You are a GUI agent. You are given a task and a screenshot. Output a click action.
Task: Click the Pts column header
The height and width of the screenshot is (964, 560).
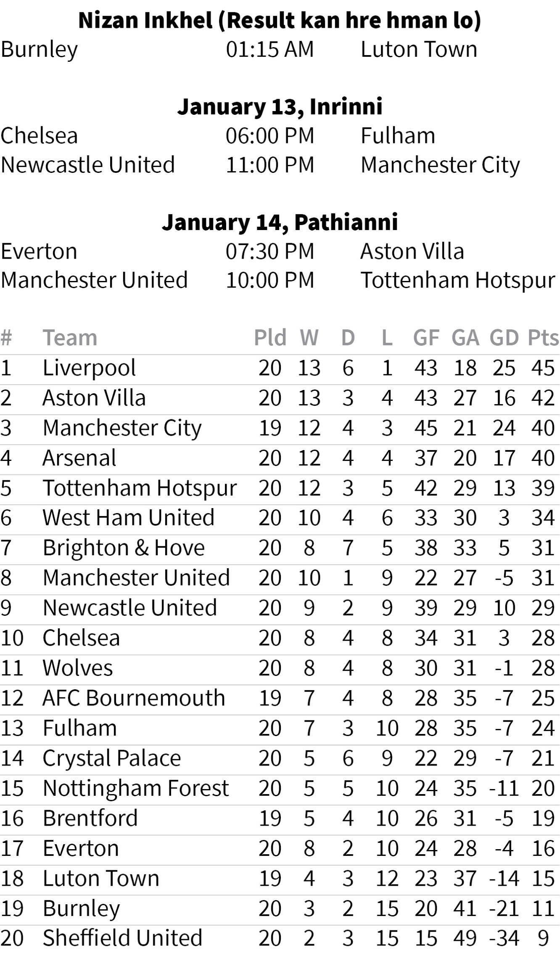[x=543, y=338]
